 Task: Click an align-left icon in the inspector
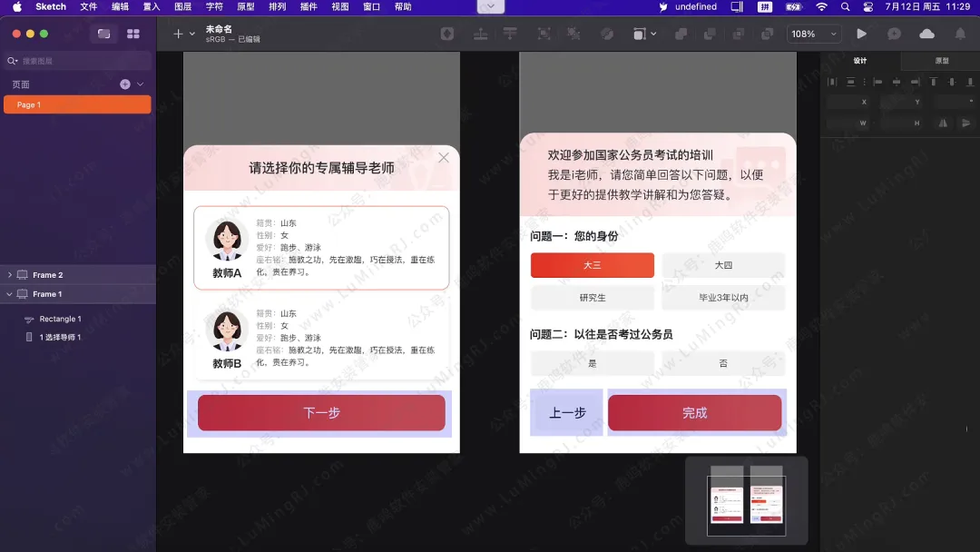878,82
